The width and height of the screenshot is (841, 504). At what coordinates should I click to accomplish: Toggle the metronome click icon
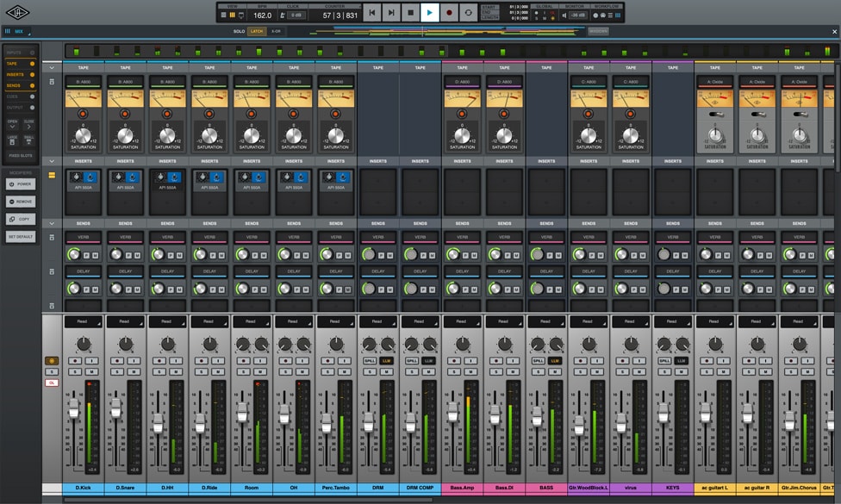(x=283, y=16)
